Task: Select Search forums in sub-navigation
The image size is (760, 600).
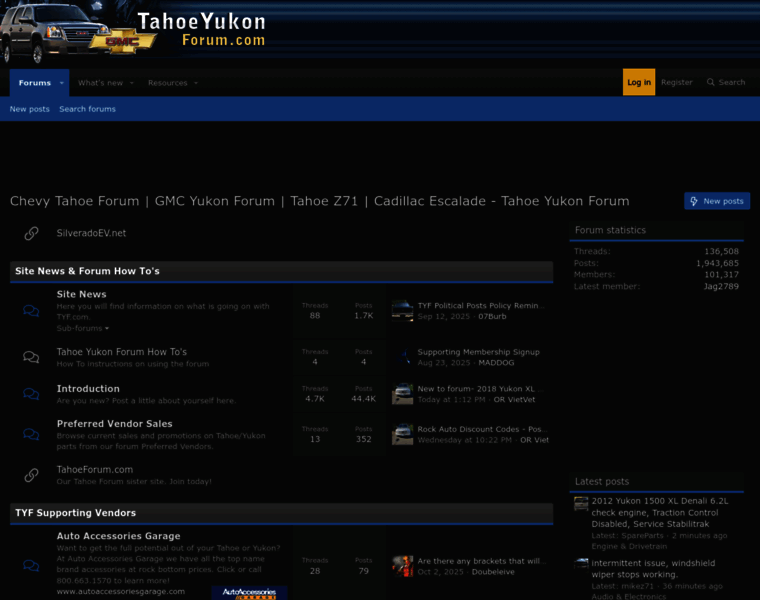Action: pyautogui.click(x=87, y=109)
